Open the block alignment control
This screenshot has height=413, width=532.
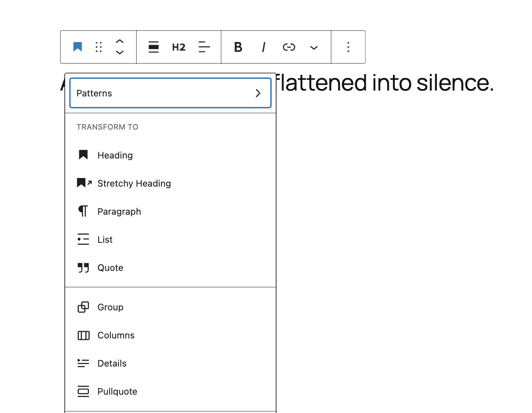154,47
